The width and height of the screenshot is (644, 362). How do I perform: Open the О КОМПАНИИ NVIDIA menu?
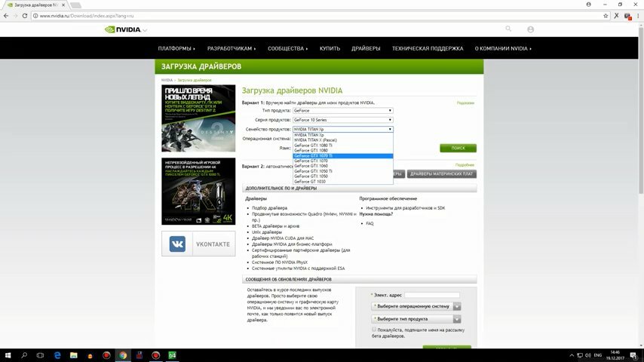[503, 48]
